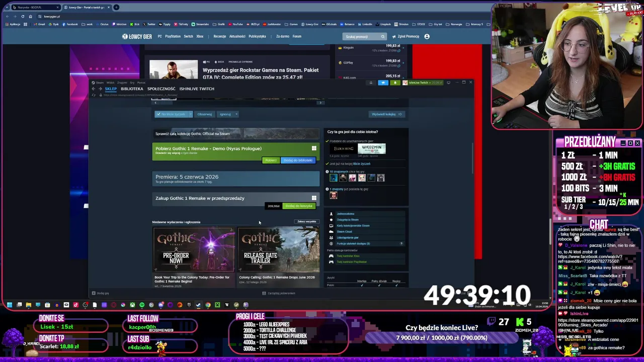This screenshot has width=644, height=362.
Task: Open Xbox app from the taskbar
Action: pyautogui.click(x=133, y=305)
